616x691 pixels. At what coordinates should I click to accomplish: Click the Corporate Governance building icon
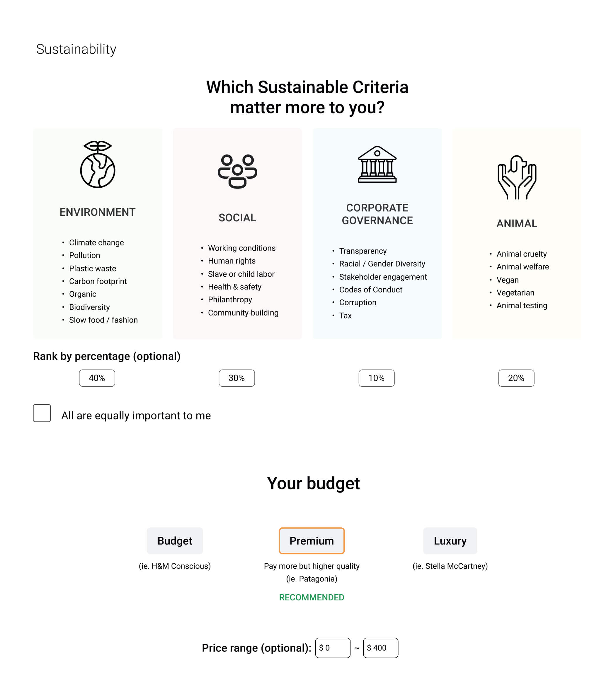(377, 164)
